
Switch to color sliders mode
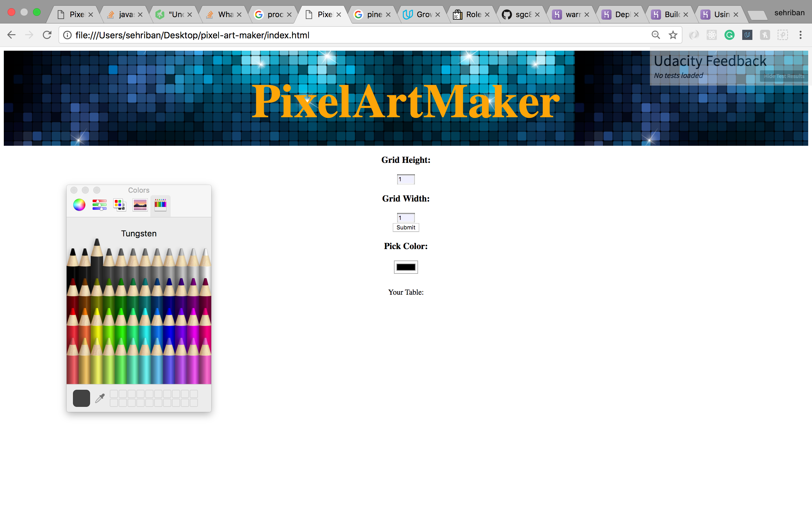[99, 205]
